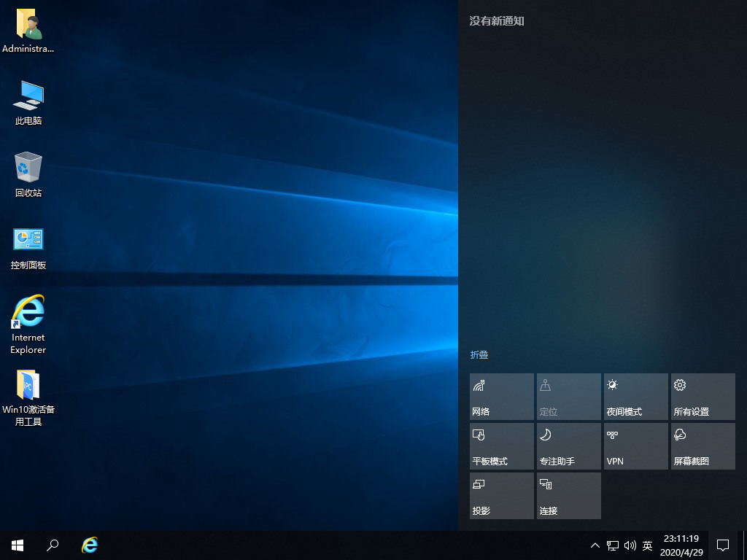Toggle 夜间模式 night light tile
The width and height of the screenshot is (747, 560).
tap(635, 397)
